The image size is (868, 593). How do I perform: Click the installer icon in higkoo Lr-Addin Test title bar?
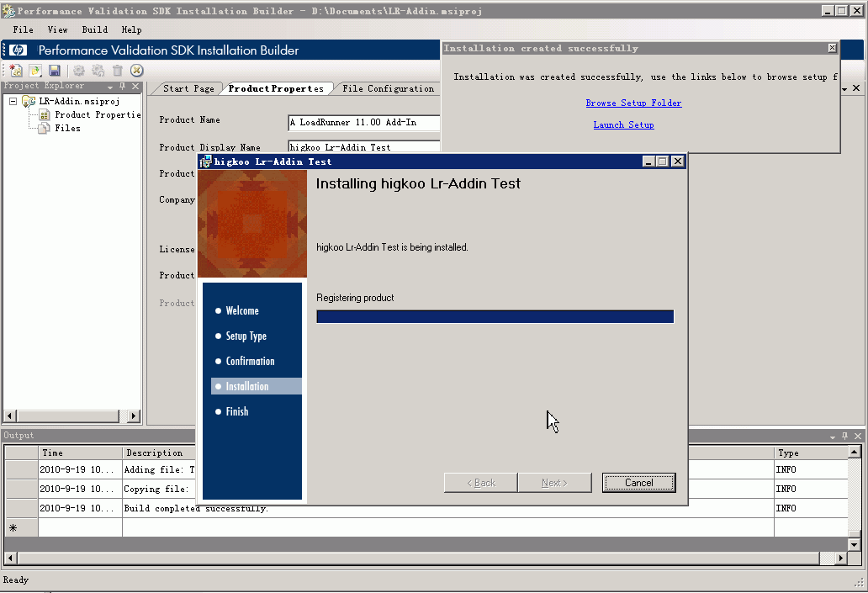pyautogui.click(x=205, y=161)
